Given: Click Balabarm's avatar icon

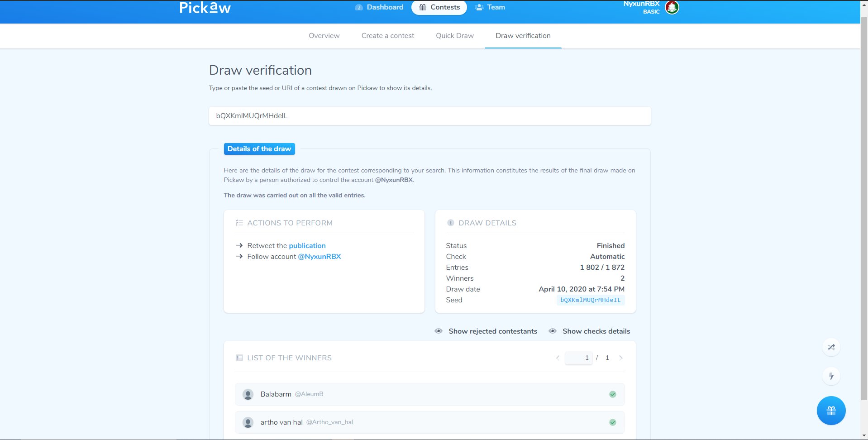Looking at the screenshot, I should click(248, 394).
